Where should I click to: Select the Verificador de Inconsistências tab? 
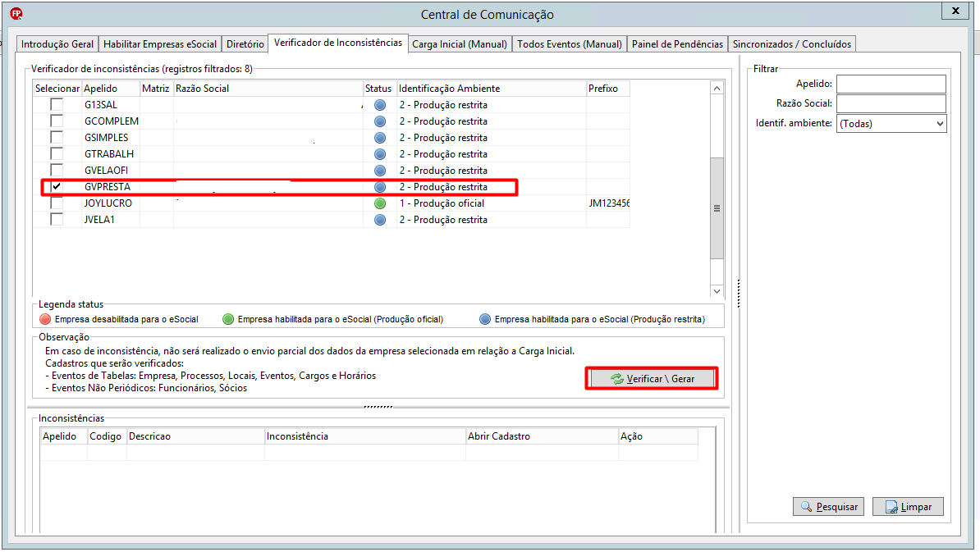pos(338,43)
